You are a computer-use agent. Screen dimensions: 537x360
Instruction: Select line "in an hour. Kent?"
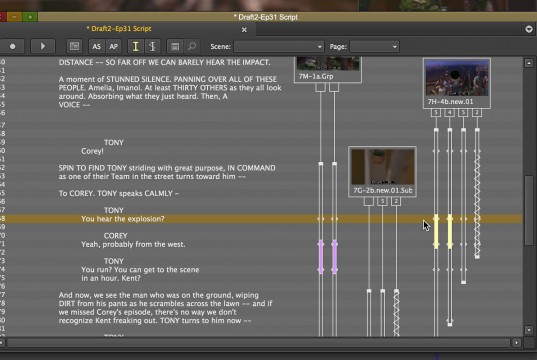111,278
